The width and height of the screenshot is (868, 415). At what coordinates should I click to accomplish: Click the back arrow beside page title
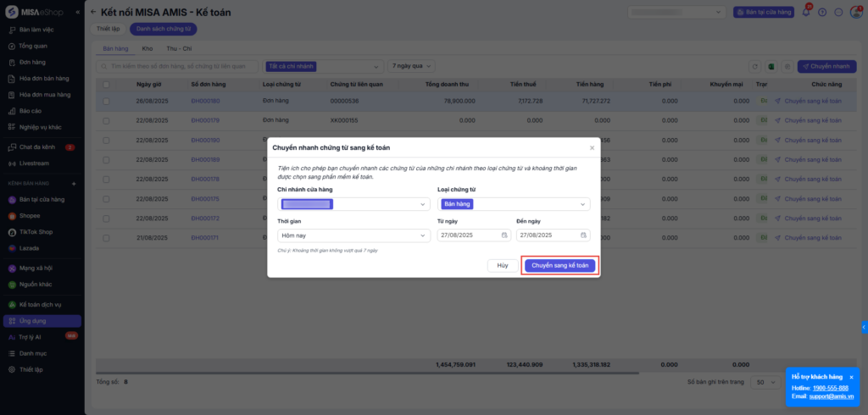93,13
